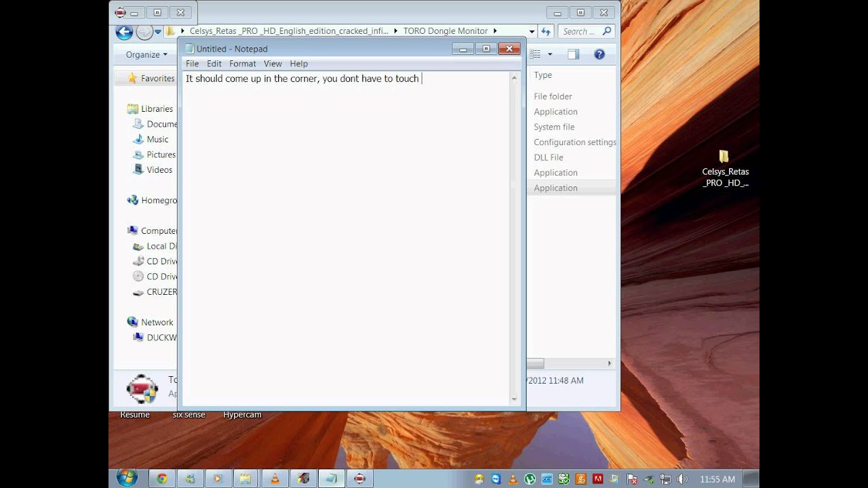Open the Documents library
Viewport: 868px width, 488px height.
pos(155,124)
